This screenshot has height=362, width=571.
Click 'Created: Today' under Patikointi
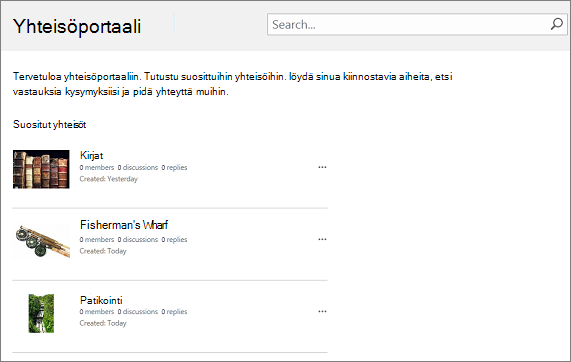(x=103, y=323)
